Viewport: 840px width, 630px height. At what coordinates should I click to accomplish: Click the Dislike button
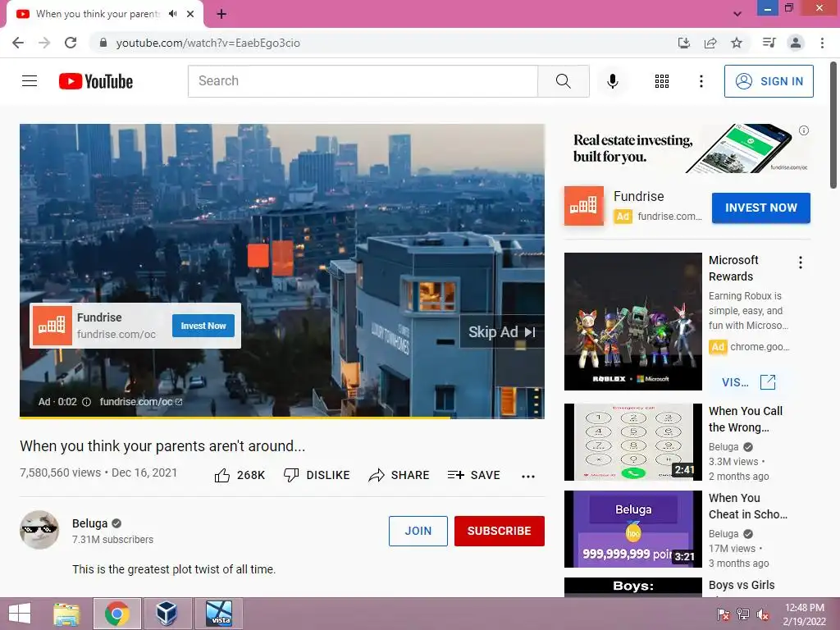(317, 475)
